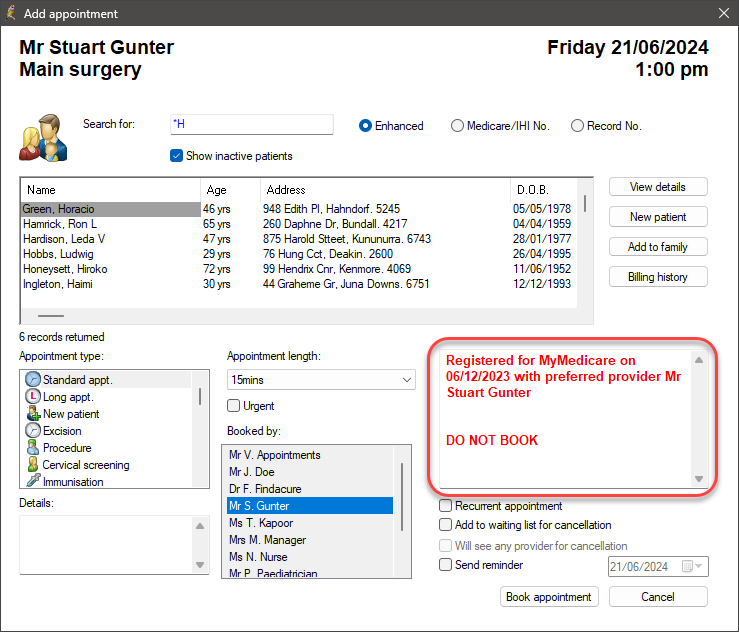Click the Procedure type icon
The height and width of the screenshot is (632, 739).
[33, 447]
